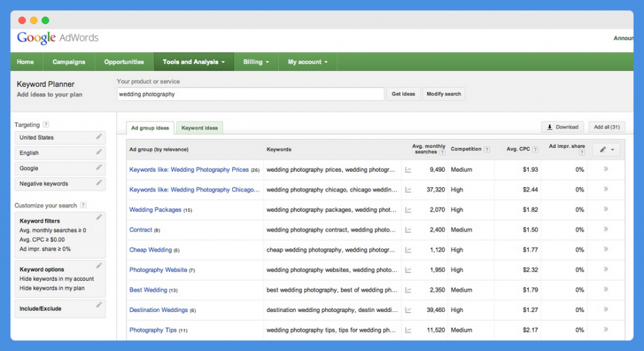
Task: Click the Modify search button
Action: [443, 94]
